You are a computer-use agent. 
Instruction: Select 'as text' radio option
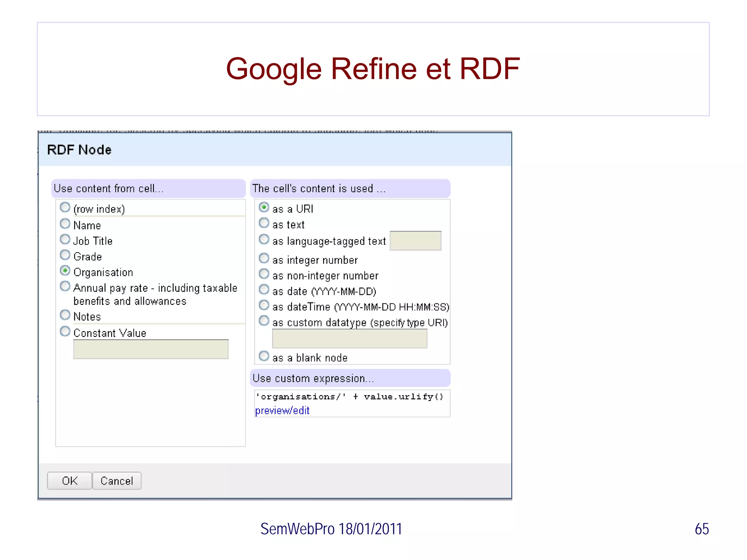(x=264, y=223)
